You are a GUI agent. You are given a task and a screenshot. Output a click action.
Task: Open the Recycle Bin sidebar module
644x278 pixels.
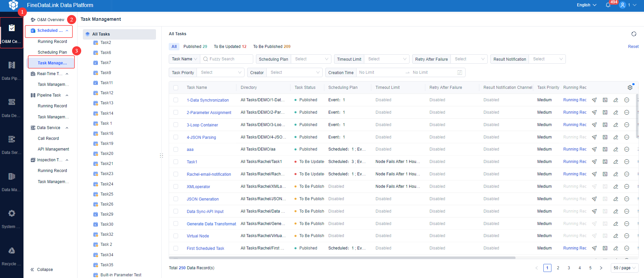12,255
